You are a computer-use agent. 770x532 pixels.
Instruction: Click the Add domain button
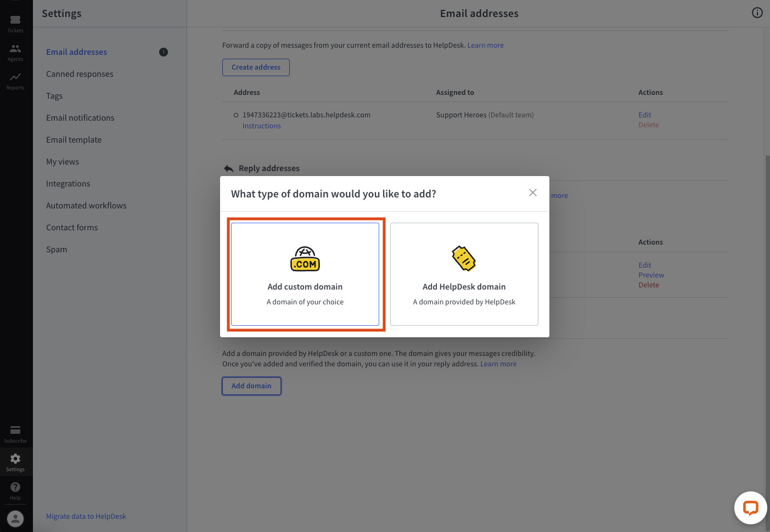tap(251, 386)
